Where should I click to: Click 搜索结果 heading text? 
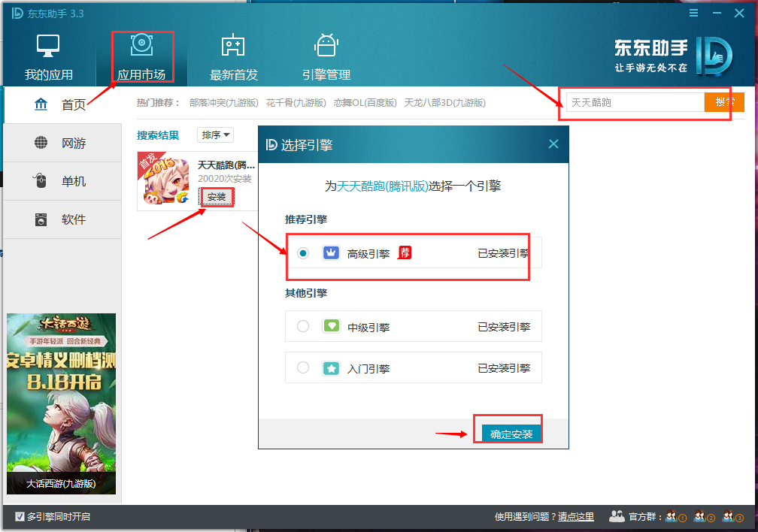pos(158,135)
